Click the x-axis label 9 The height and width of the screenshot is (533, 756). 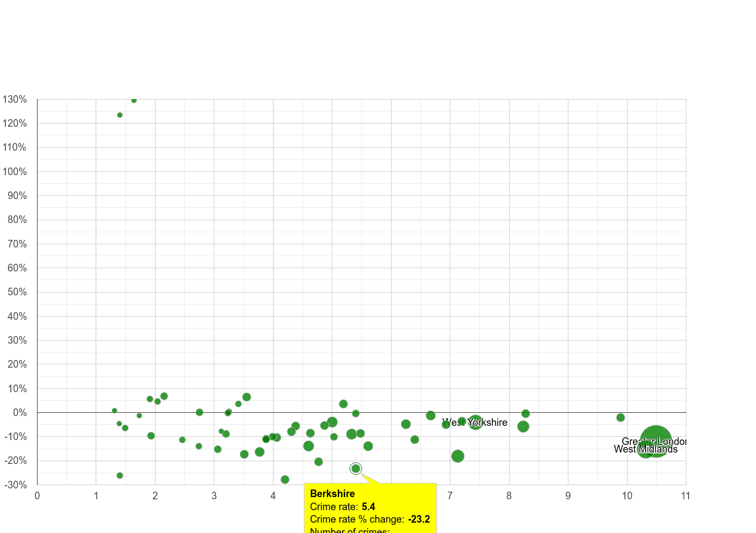click(568, 495)
